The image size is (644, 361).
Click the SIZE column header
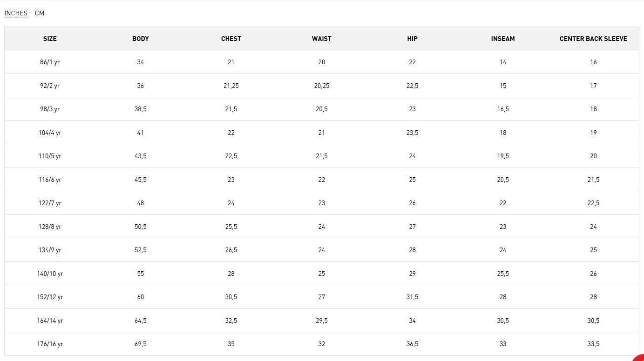(50, 39)
